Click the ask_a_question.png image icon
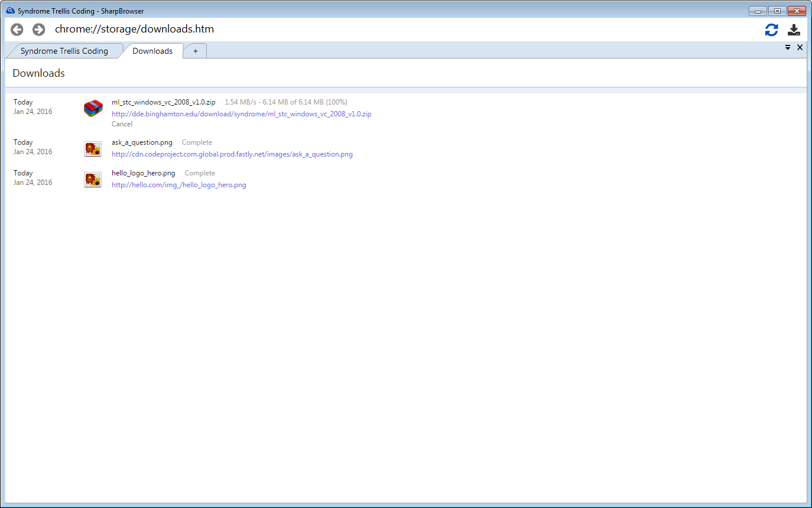Viewport: 812px width, 508px height. pyautogui.click(x=93, y=149)
